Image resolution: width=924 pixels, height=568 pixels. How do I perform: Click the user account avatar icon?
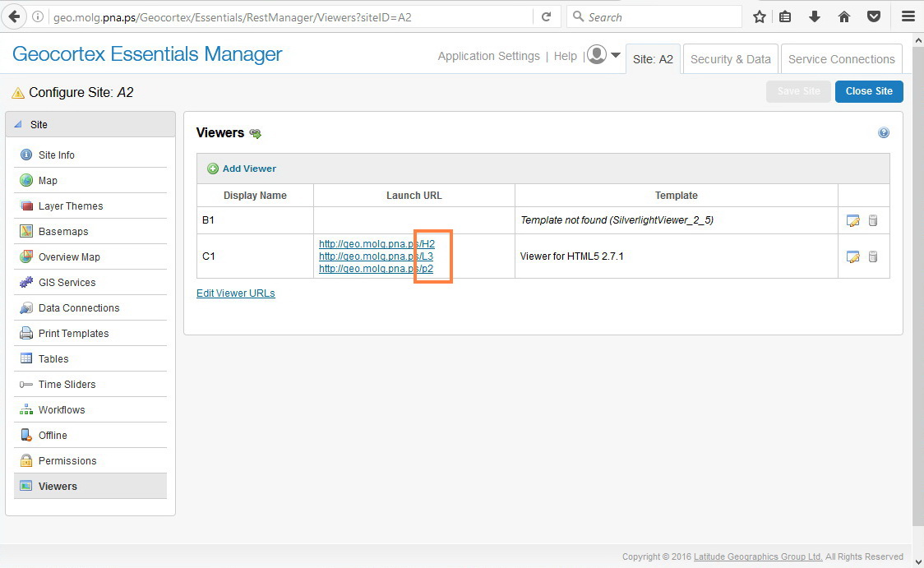pyautogui.click(x=597, y=55)
